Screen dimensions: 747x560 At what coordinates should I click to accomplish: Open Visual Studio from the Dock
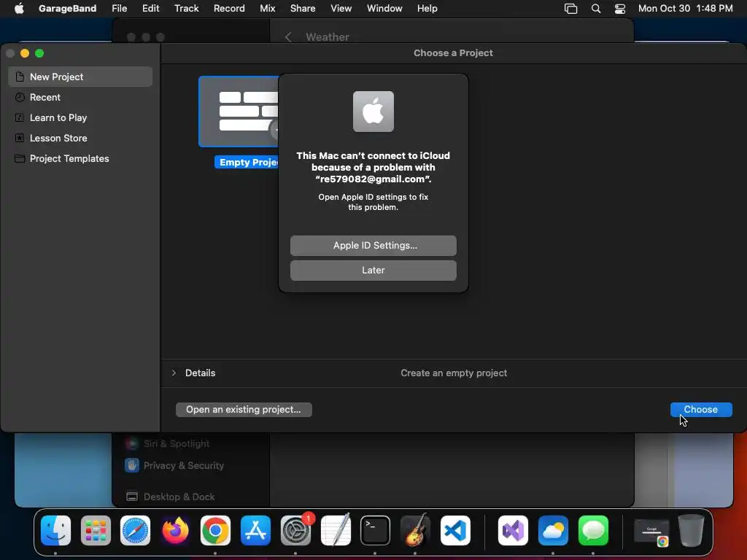513,530
